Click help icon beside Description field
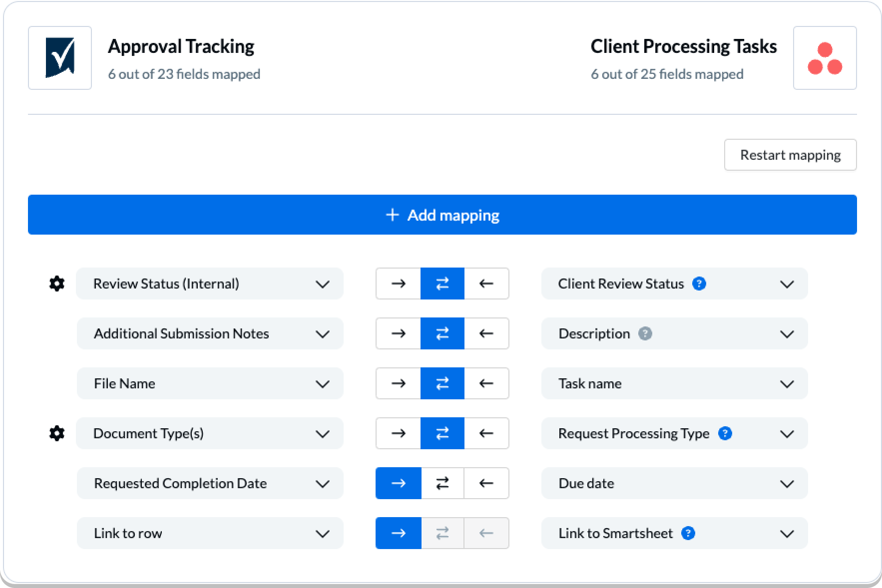The image size is (882, 588). click(645, 333)
